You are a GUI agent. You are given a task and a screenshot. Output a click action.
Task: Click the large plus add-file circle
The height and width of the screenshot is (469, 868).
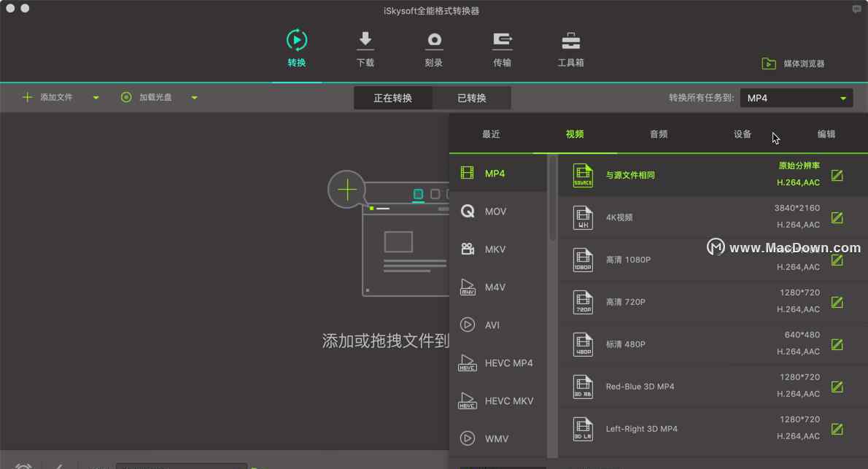(347, 190)
